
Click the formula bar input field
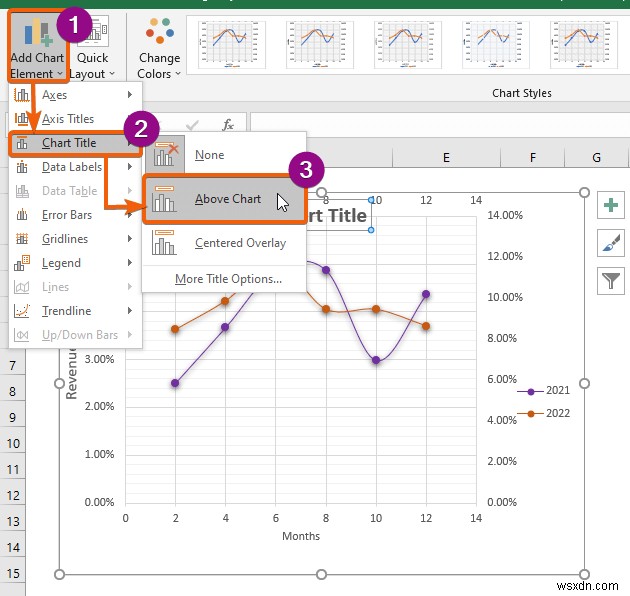(440, 123)
